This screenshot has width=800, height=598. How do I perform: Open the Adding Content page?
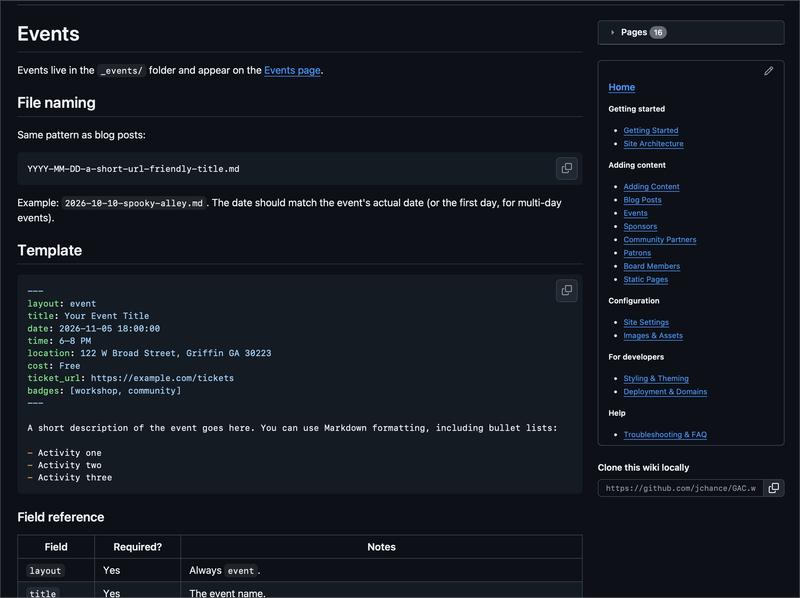click(651, 187)
